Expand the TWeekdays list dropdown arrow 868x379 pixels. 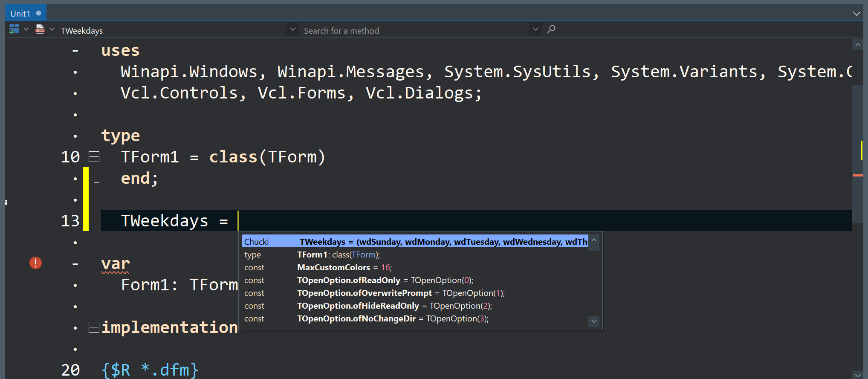292,29
